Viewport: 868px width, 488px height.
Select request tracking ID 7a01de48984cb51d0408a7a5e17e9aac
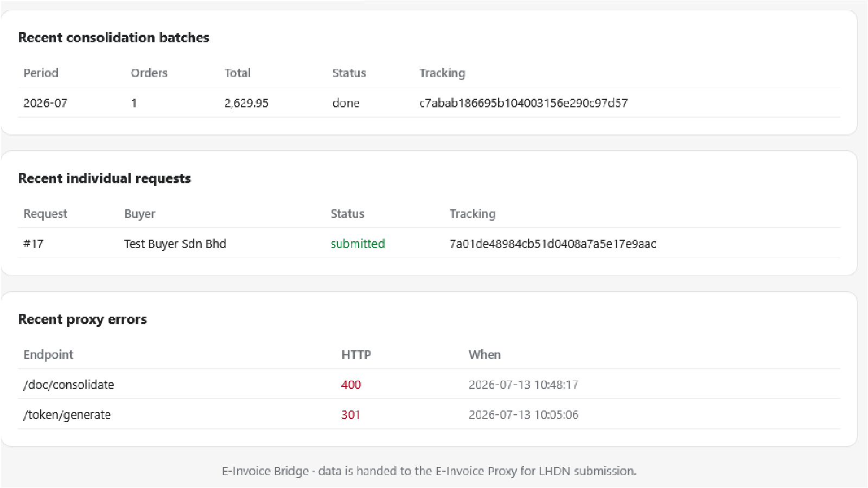click(x=553, y=243)
